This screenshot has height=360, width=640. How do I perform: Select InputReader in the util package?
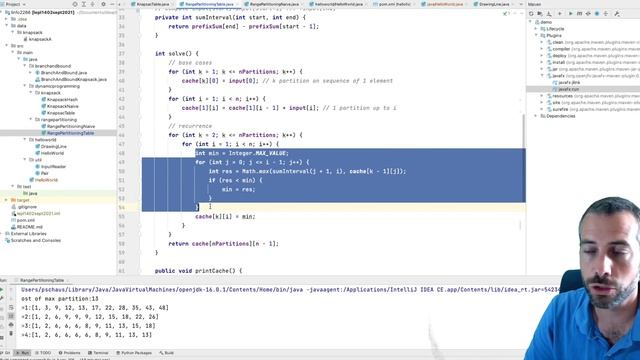pyautogui.click(x=51, y=167)
